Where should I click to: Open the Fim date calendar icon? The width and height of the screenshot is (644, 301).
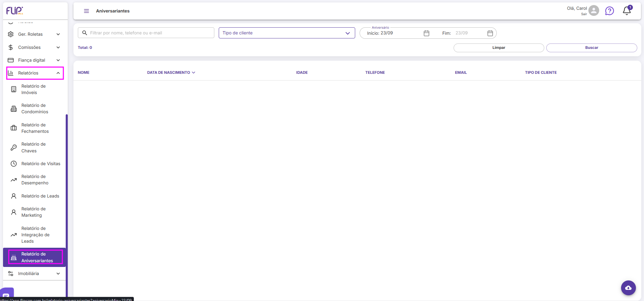[x=490, y=33]
